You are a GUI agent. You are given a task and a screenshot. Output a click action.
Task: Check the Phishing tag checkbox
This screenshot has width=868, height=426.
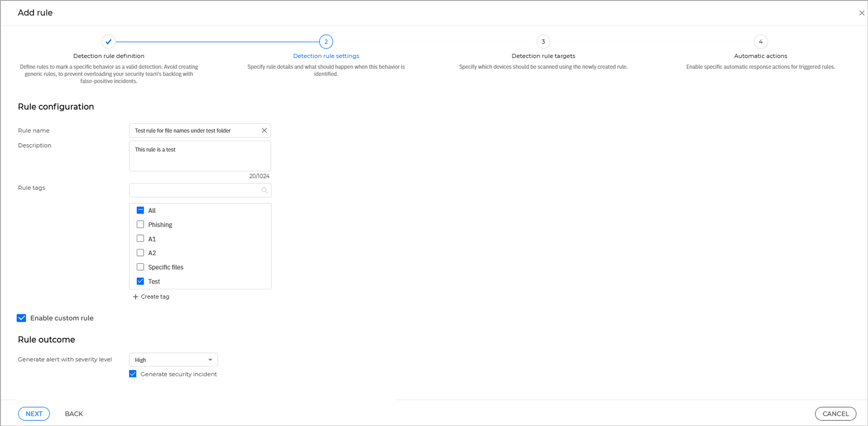(x=140, y=224)
